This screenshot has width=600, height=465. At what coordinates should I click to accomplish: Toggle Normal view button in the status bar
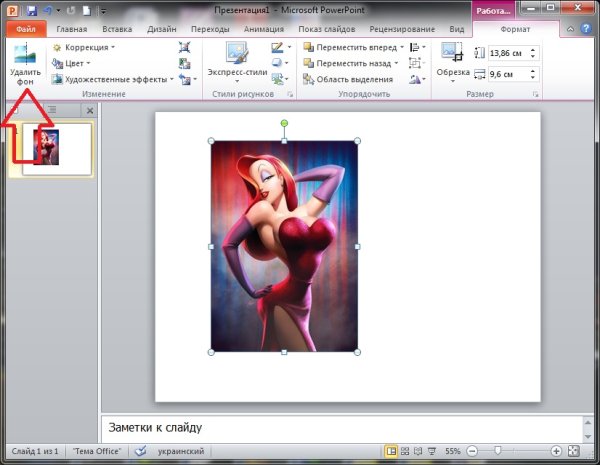pyautogui.click(x=391, y=452)
